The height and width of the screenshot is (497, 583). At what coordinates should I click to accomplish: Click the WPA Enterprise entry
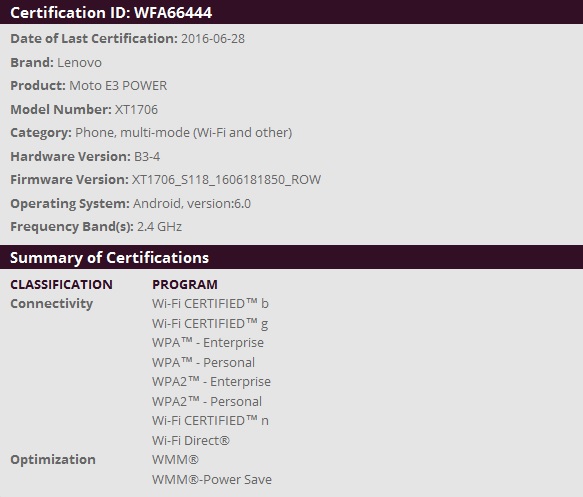point(208,342)
